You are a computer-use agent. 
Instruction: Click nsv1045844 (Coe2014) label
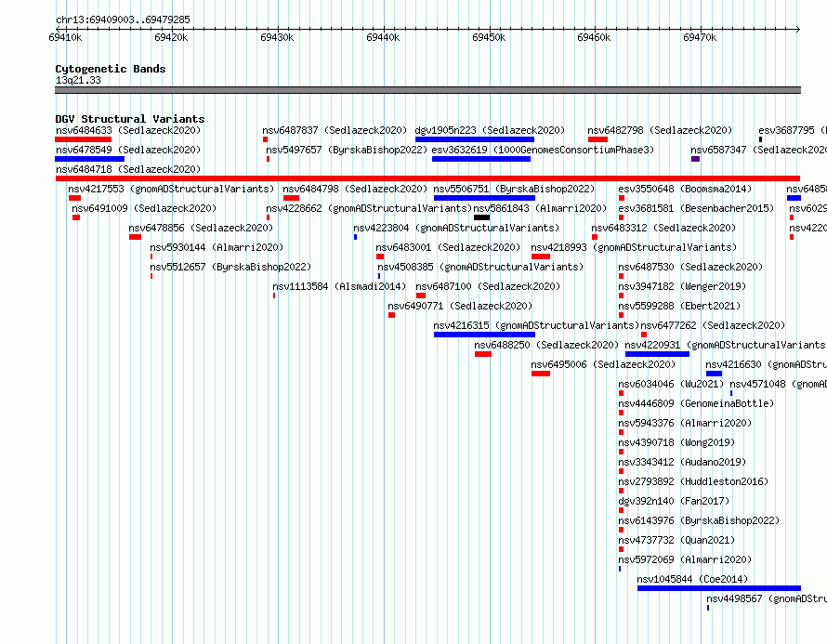(692, 579)
